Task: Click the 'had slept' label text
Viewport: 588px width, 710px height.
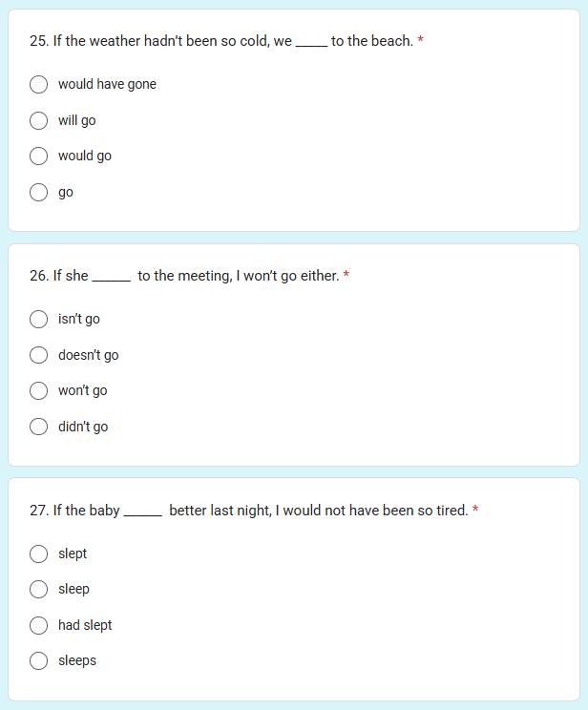Action: pos(85,625)
